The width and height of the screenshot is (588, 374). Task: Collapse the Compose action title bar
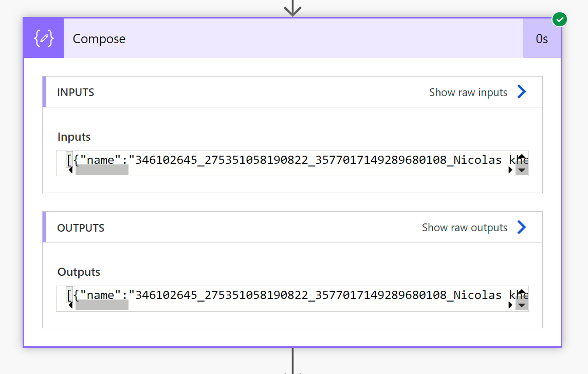tap(293, 39)
